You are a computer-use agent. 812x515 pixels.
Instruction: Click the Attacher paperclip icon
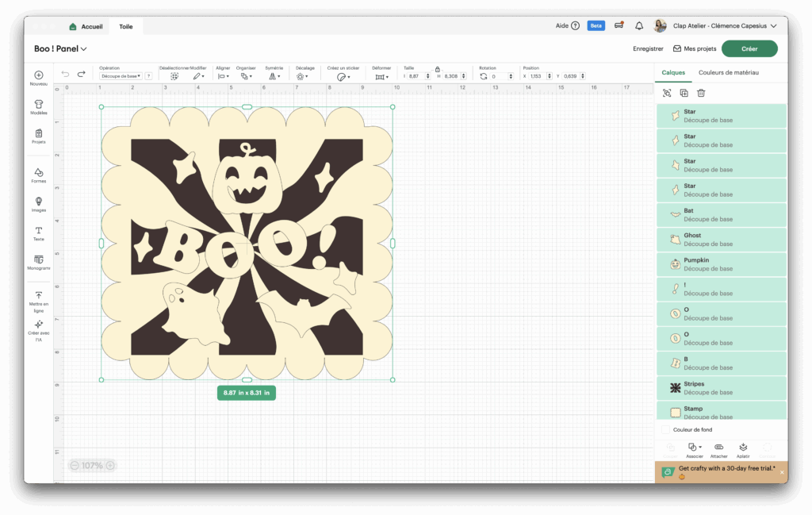(x=718, y=448)
